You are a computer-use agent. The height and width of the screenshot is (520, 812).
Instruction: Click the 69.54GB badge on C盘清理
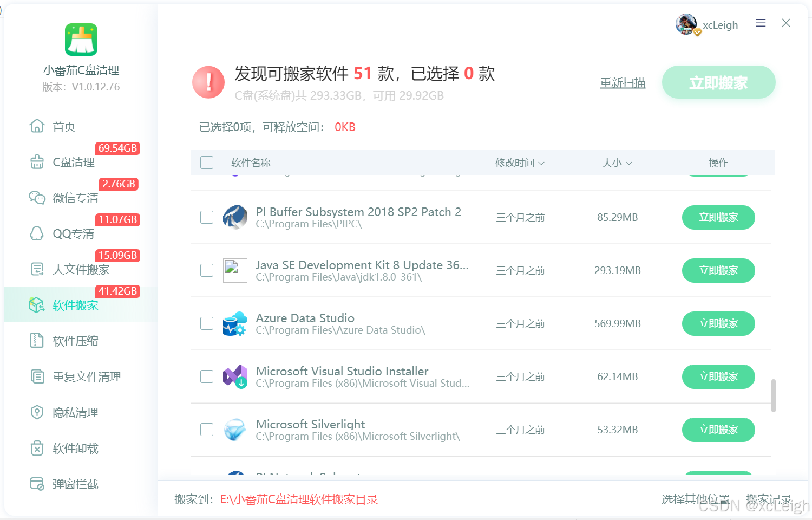pyautogui.click(x=117, y=148)
